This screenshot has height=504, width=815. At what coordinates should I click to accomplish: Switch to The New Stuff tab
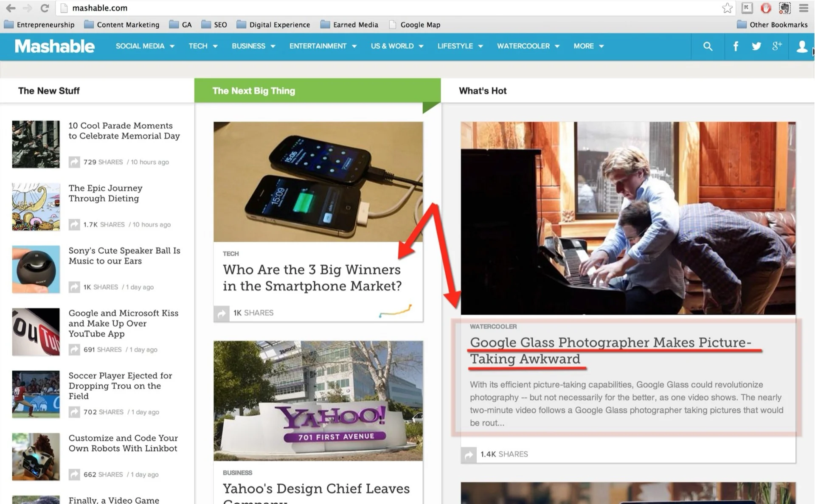(49, 91)
